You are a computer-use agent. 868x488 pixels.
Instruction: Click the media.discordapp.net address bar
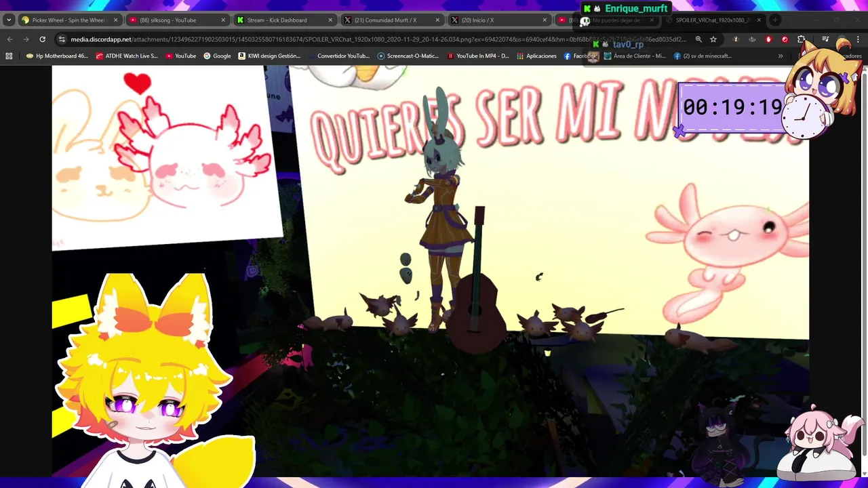[x=378, y=39]
